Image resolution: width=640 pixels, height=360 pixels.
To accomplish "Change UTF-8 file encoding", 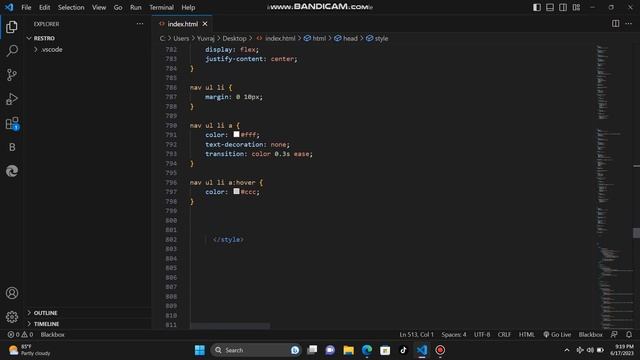I will click(482, 335).
